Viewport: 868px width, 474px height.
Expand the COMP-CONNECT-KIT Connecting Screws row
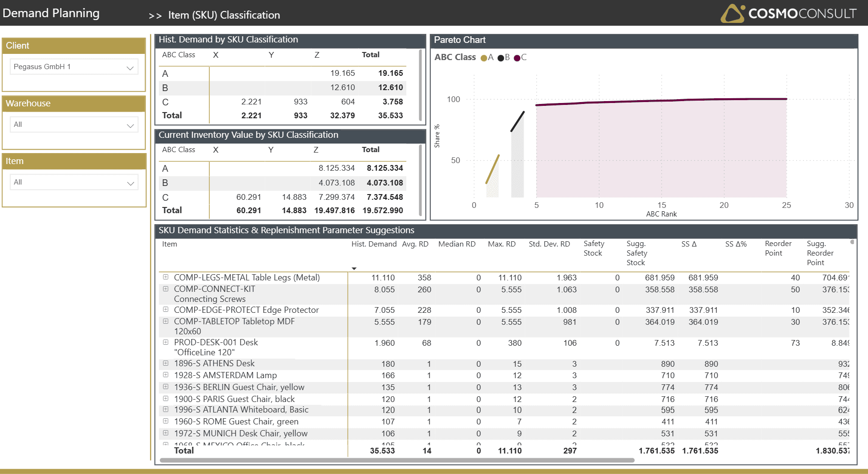[165, 289]
